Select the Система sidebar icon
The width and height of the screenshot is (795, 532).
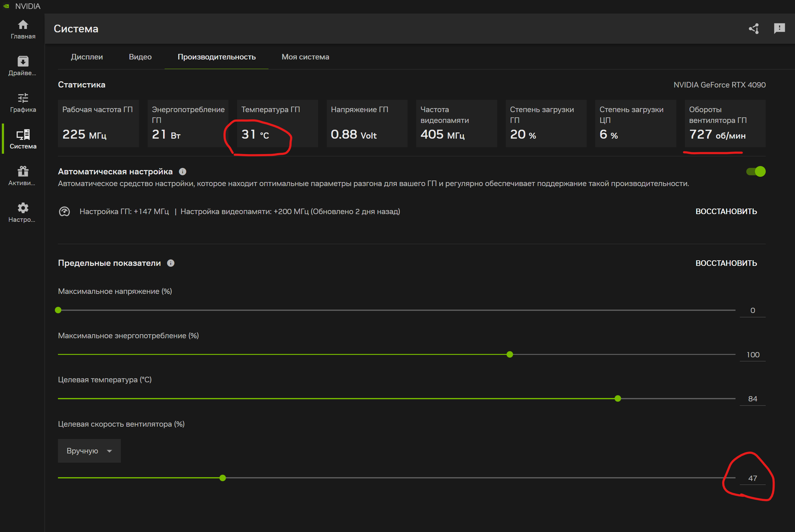23,134
